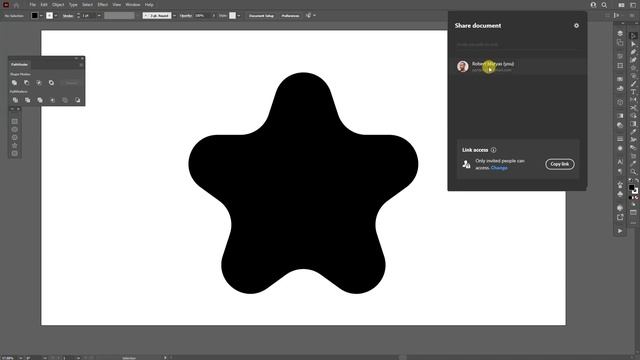Open the Character panel from the dock
This screenshot has width=640, height=360.
pos(620,162)
